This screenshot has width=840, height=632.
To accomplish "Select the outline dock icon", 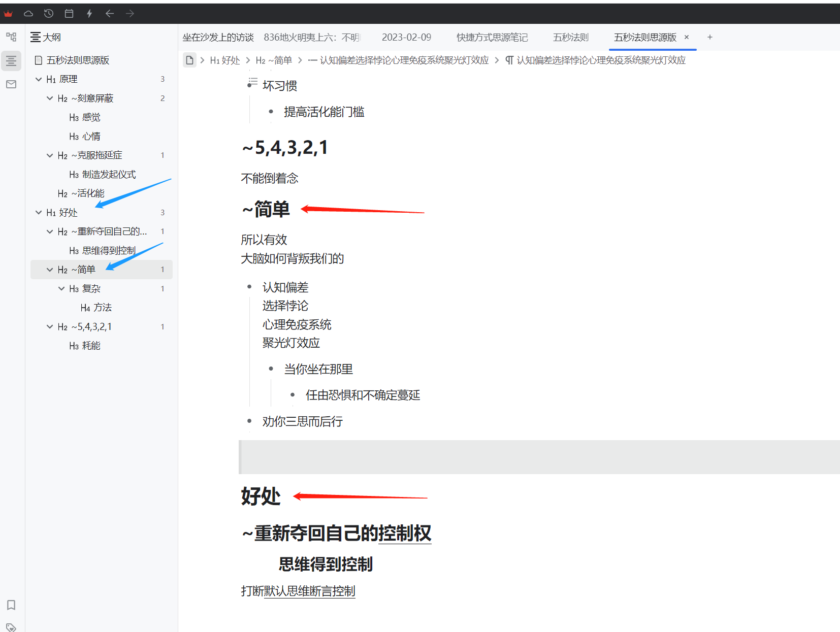I will [x=11, y=61].
